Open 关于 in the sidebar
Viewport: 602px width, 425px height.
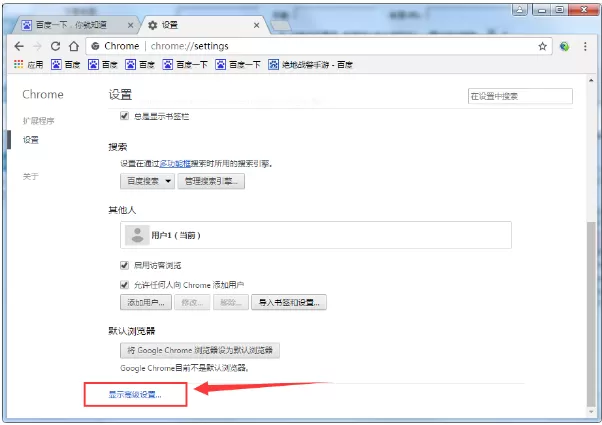click(31, 177)
